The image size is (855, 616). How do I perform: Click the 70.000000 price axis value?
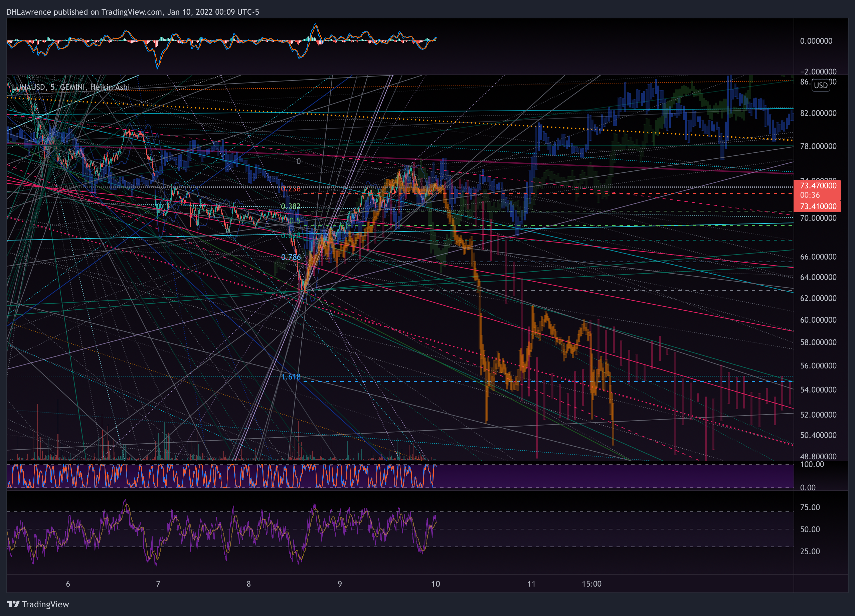(818, 218)
